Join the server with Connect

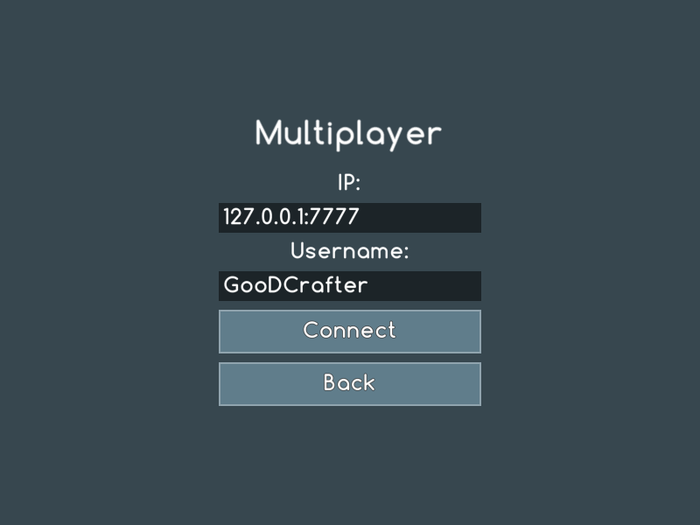click(350, 331)
